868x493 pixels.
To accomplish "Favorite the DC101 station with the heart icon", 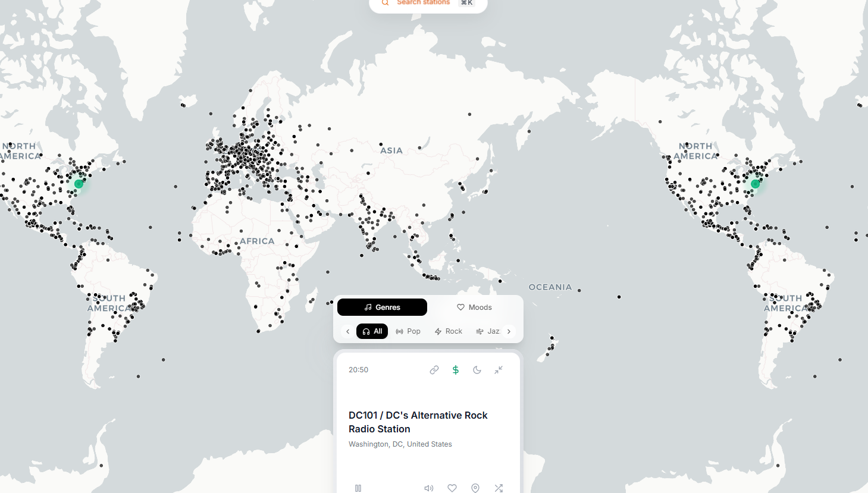I will [452, 488].
